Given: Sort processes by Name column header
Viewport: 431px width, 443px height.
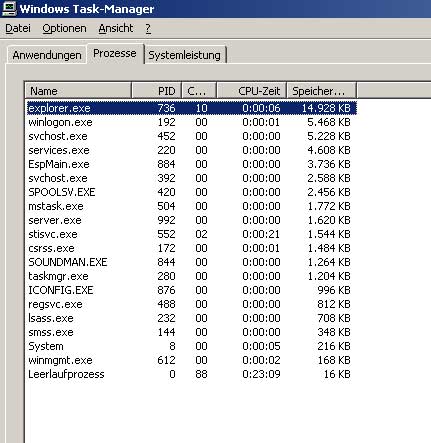Looking at the screenshot, I should [79, 91].
